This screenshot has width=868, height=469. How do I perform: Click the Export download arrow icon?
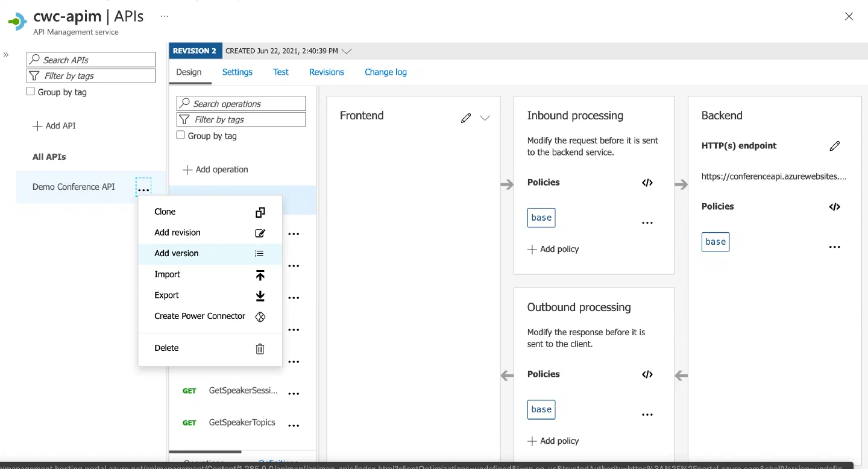tap(260, 296)
